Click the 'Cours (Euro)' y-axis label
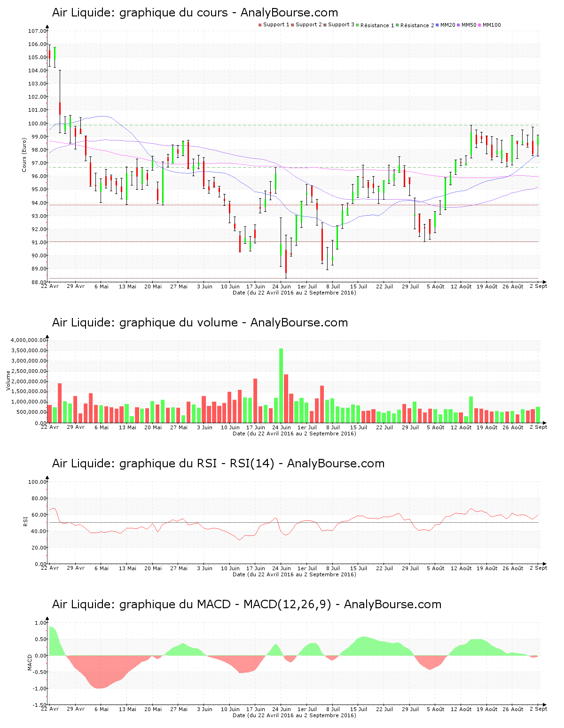Image resolution: width=564 pixels, height=728 pixels. click(24, 155)
